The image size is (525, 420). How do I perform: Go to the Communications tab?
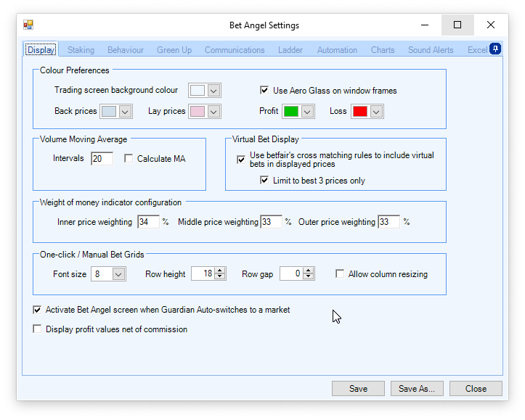235,50
